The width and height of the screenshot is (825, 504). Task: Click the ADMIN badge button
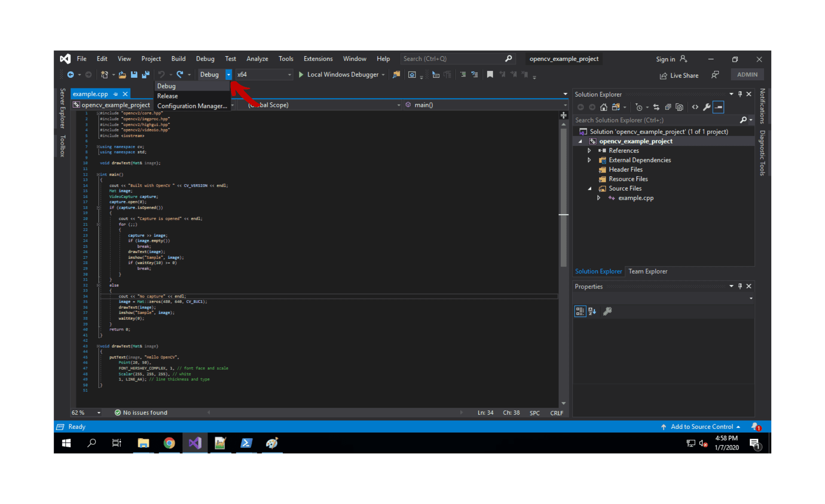coord(747,75)
